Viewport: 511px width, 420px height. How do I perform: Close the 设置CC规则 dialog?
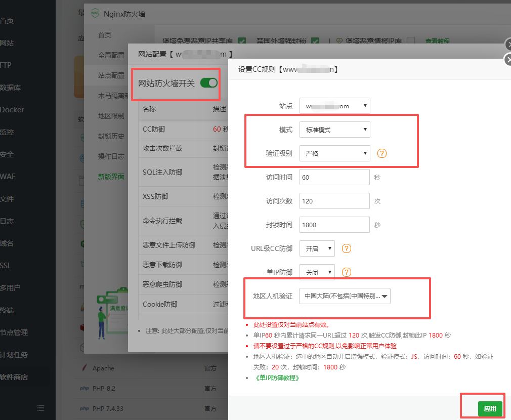507,60
